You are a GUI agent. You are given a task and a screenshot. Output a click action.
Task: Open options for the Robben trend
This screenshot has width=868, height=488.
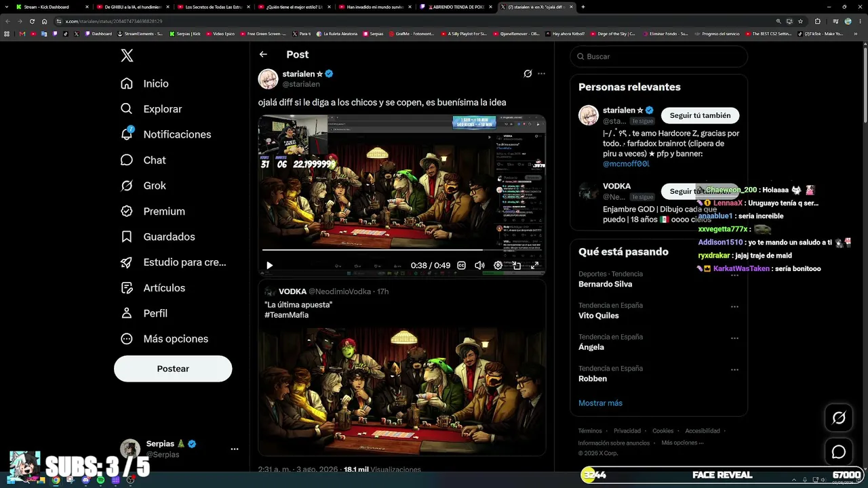[x=734, y=369]
